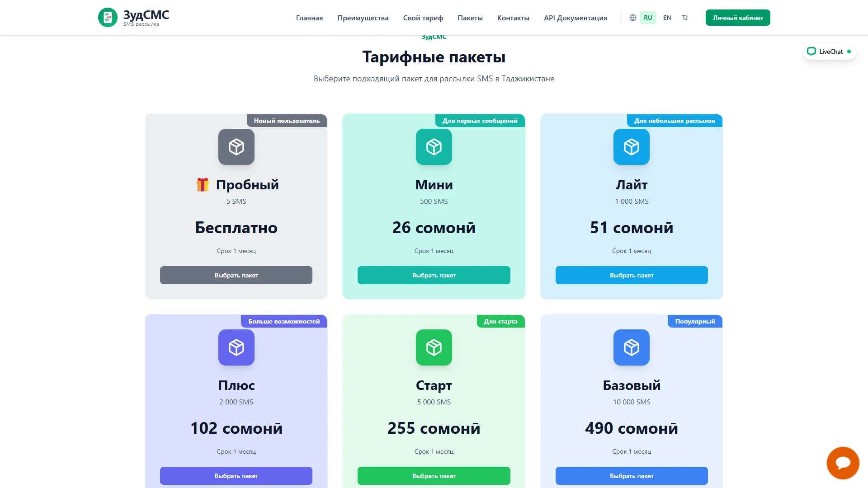This screenshot has height=488, width=868.
Task: Click the ЗудСМС logo icon
Action: [x=108, y=18]
